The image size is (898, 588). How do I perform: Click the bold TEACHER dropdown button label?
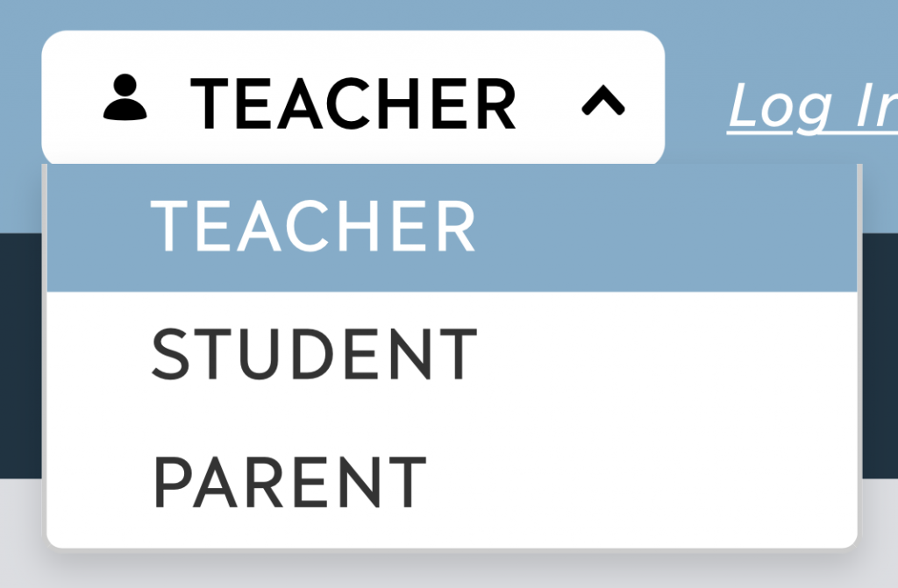point(353,103)
